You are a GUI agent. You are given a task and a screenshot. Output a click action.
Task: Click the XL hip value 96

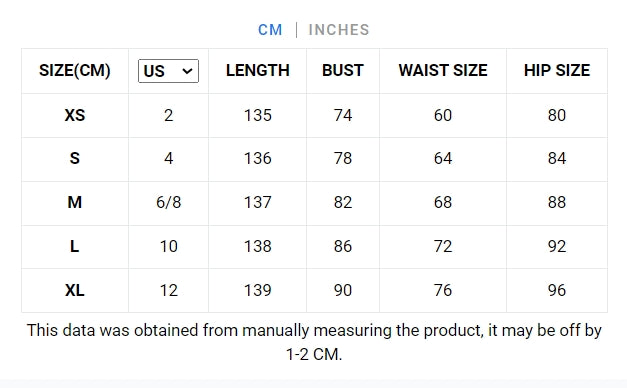tap(557, 290)
